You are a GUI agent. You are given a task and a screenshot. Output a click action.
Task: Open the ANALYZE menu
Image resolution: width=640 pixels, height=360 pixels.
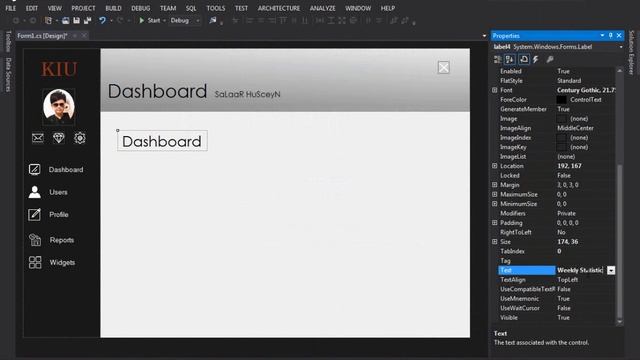pyautogui.click(x=322, y=8)
